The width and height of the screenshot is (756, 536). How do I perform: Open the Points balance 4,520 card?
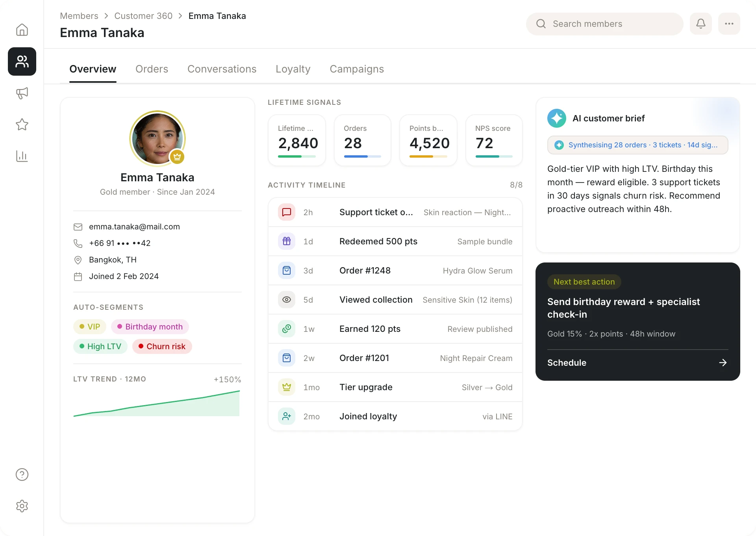click(428, 140)
